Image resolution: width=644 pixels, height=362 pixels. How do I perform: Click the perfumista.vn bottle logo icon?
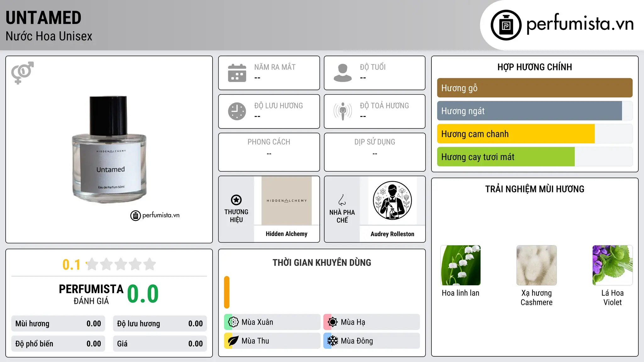click(506, 25)
